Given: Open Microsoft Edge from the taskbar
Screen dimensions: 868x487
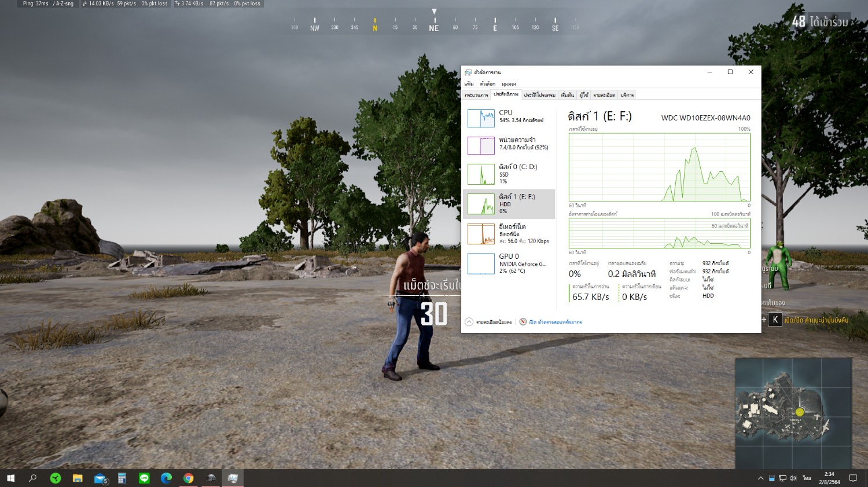Looking at the screenshot, I should click(166, 478).
